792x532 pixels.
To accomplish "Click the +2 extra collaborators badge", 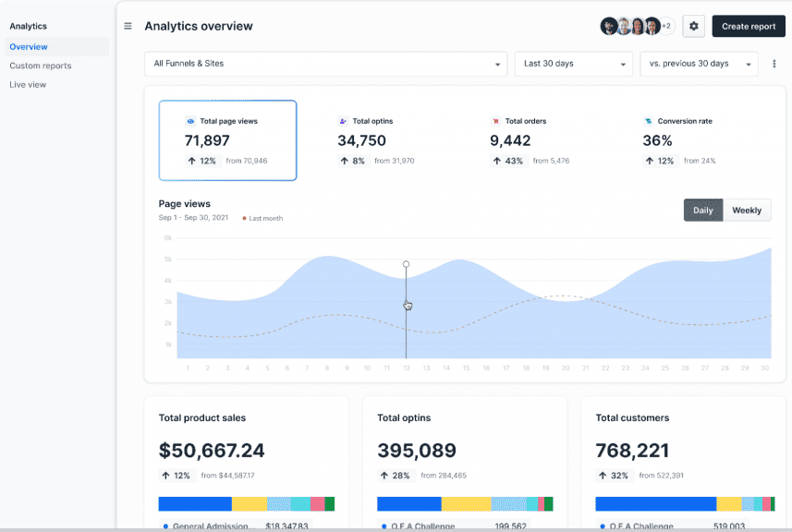I will (666, 26).
